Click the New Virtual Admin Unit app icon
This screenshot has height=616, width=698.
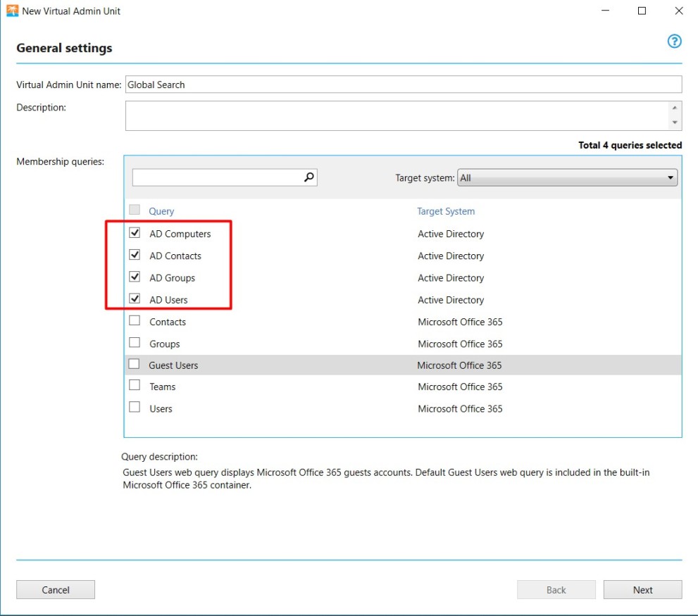click(12, 11)
